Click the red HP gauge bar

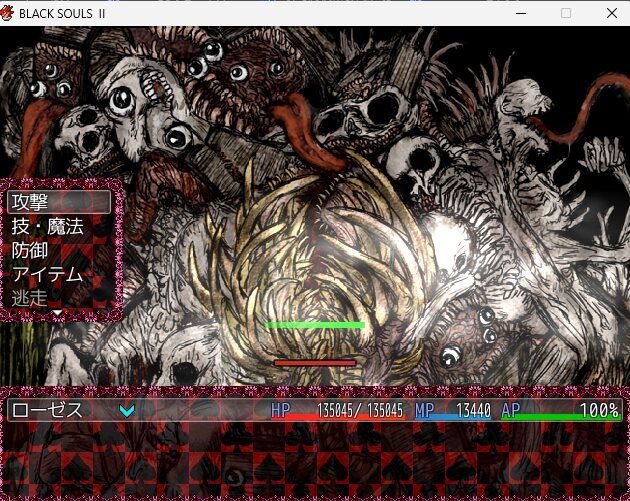338,417
